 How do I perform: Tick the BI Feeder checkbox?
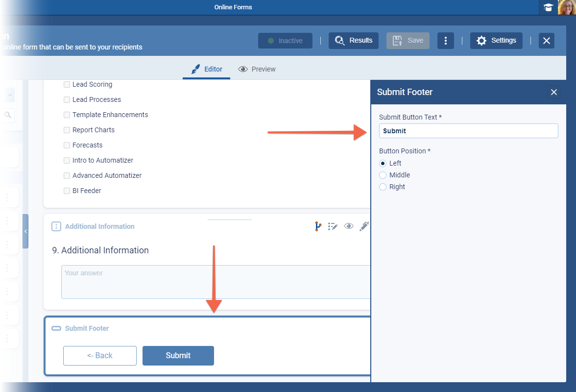67,191
